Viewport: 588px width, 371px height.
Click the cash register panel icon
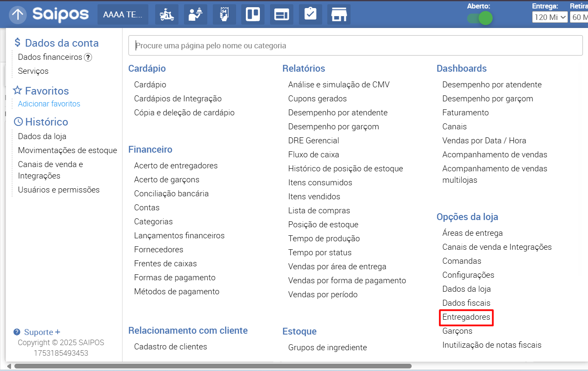point(281,15)
